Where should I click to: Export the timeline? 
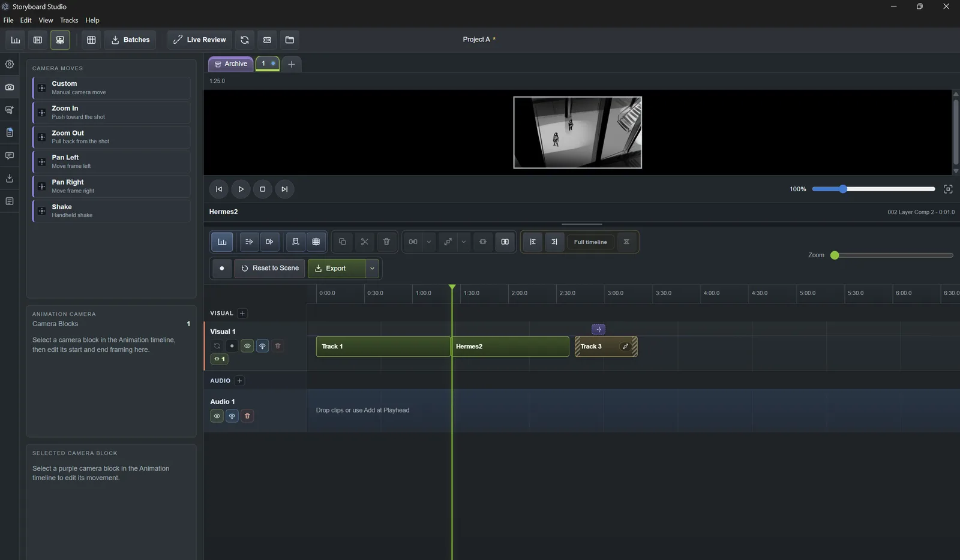tap(337, 268)
